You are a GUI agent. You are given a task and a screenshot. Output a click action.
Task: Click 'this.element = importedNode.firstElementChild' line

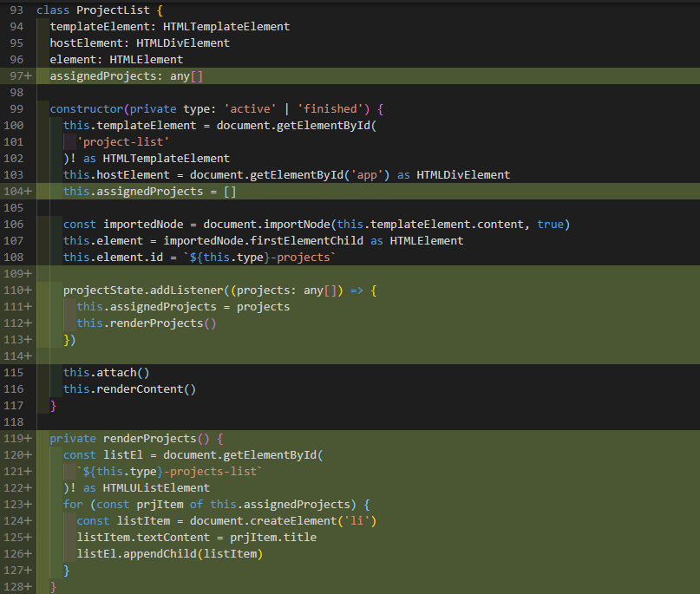(264, 241)
